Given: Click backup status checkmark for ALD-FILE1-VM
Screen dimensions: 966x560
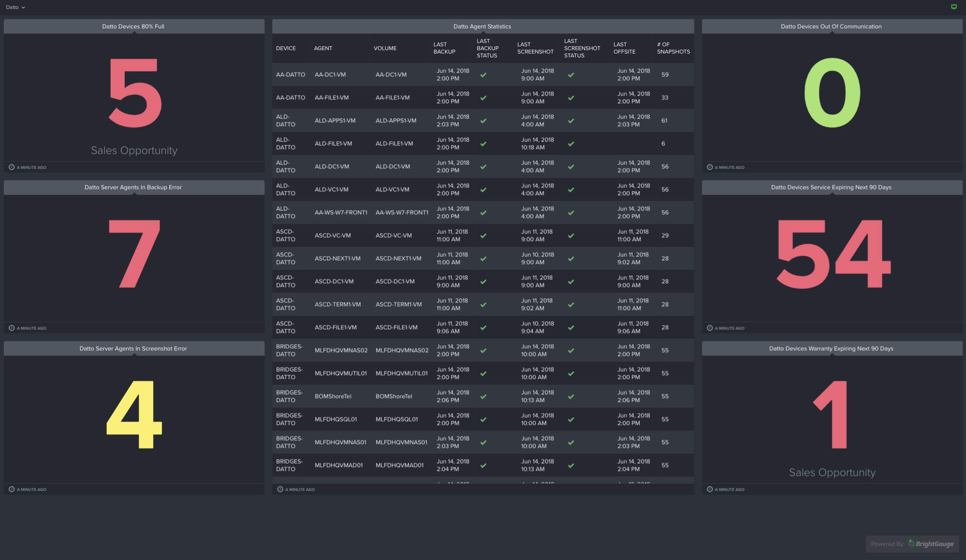Looking at the screenshot, I should tap(483, 144).
